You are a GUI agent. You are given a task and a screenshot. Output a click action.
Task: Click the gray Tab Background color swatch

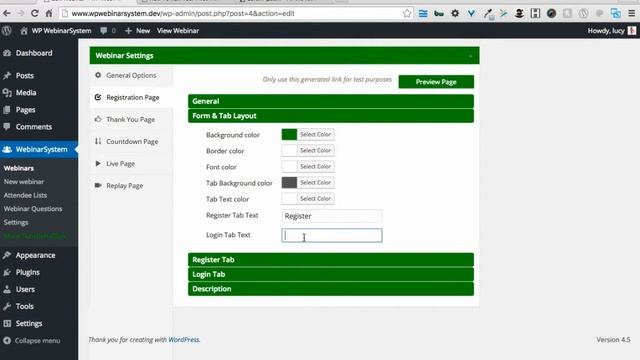289,182
